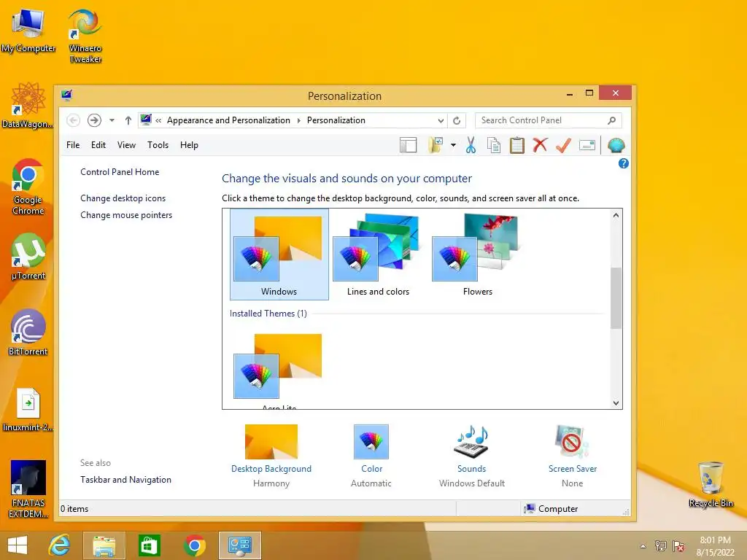747x560 pixels.
Task: Open Control Panel Home link
Action: point(120,172)
